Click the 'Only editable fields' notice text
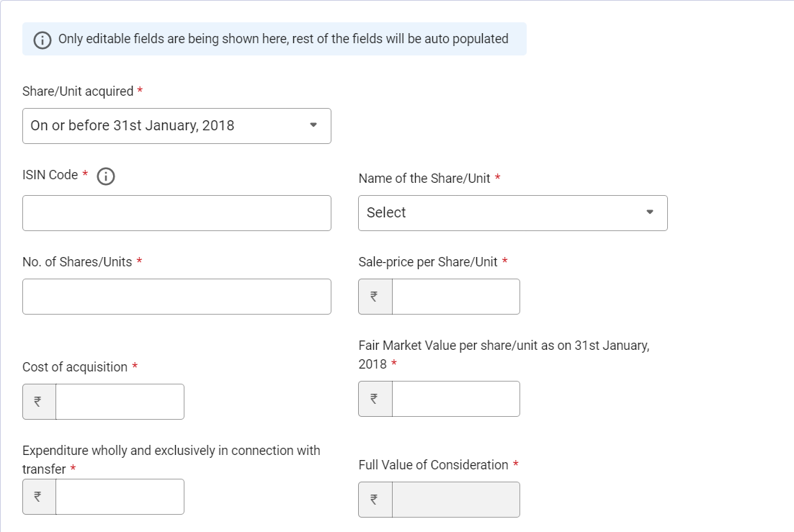Viewport: 794px width, 532px height. [283, 39]
